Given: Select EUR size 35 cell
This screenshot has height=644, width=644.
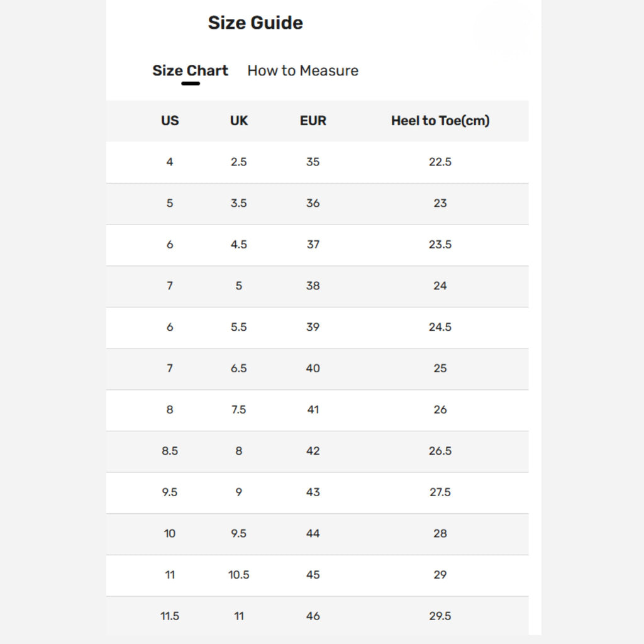Looking at the screenshot, I should (x=313, y=162).
